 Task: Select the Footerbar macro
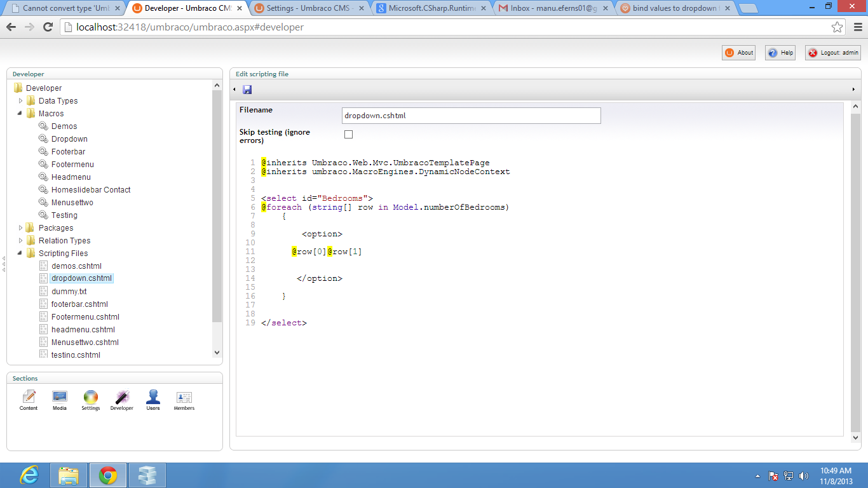click(x=68, y=152)
